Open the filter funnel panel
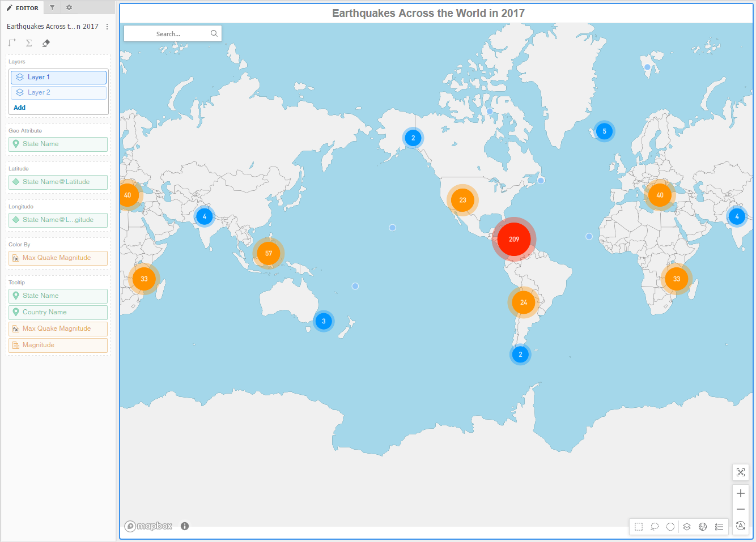 (52, 7)
